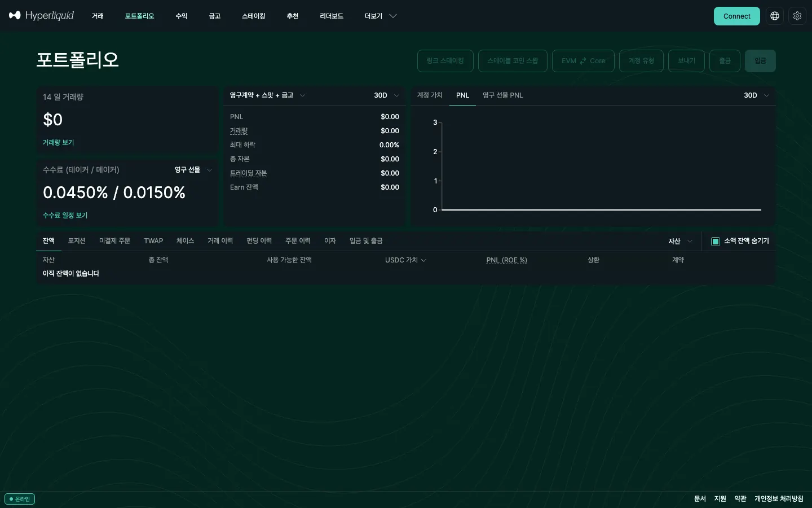Open the 자산 filter dropdown
This screenshot has height=508, width=812.
click(681, 241)
